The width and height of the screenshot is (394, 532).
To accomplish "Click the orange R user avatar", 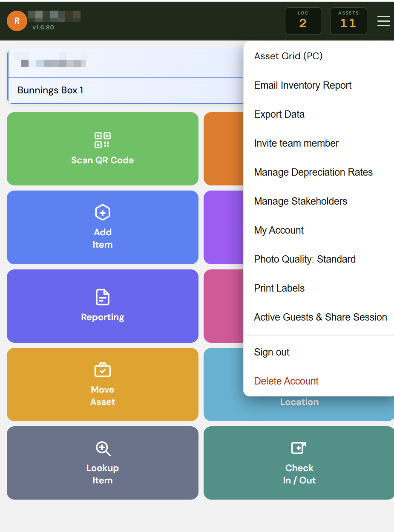I will (x=17, y=21).
